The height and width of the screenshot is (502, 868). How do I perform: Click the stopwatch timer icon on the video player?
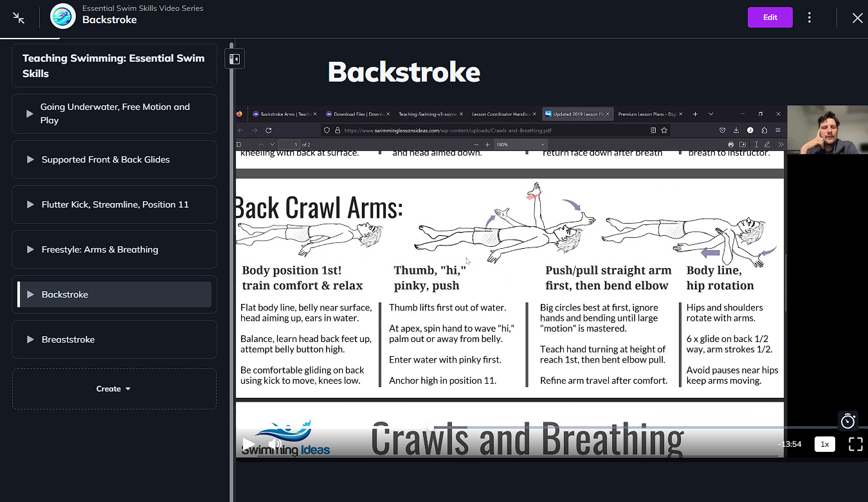click(x=847, y=421)
